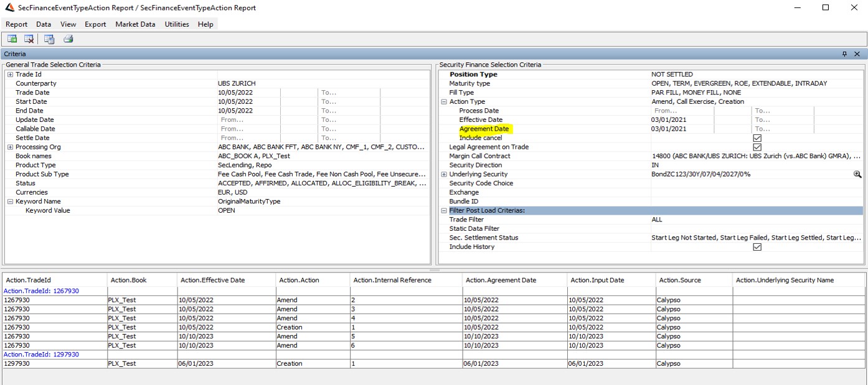Open the Help menu
The image size is (868, 385).
tap(205, 24)
